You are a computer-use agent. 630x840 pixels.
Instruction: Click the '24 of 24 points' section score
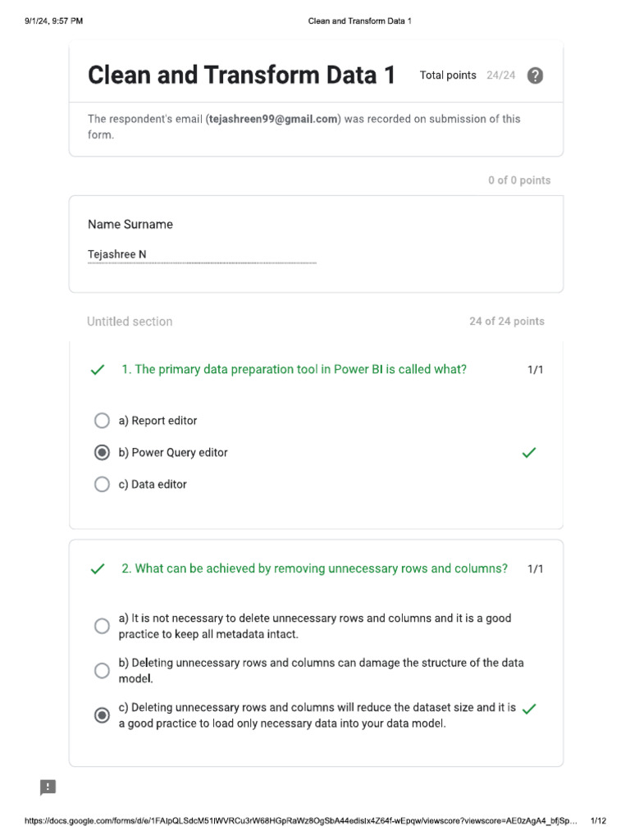pyautogui.click(x=507, y=322)
